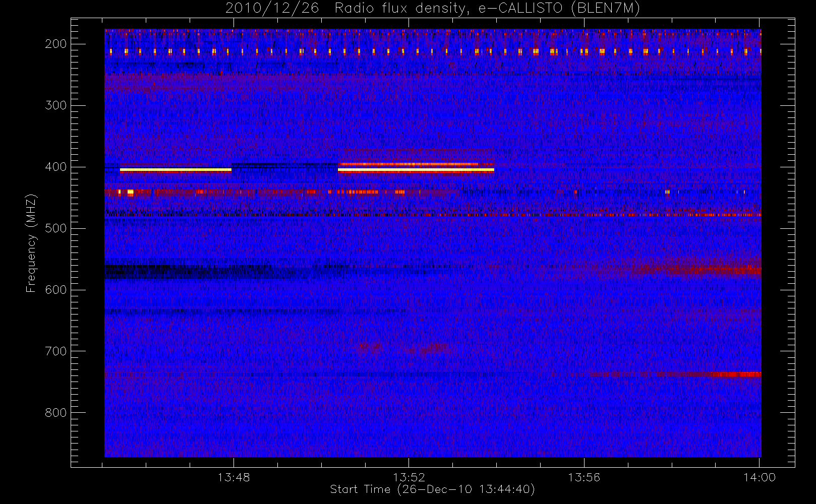Click the bright yellow emission band starting near 13:45
Image resolution: width=816 pixels, height=504 pixels.
tap(176, 170)
